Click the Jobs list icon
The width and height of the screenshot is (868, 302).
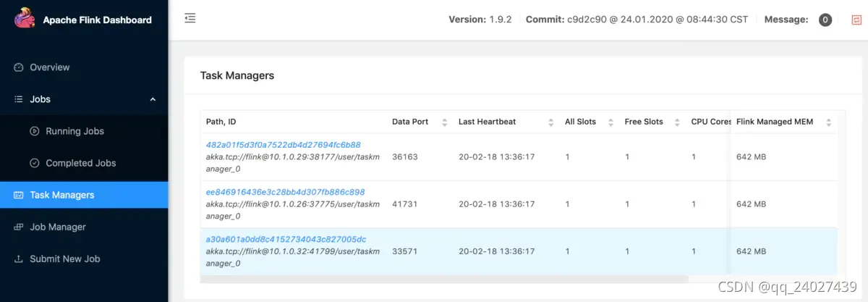(19, 99)
